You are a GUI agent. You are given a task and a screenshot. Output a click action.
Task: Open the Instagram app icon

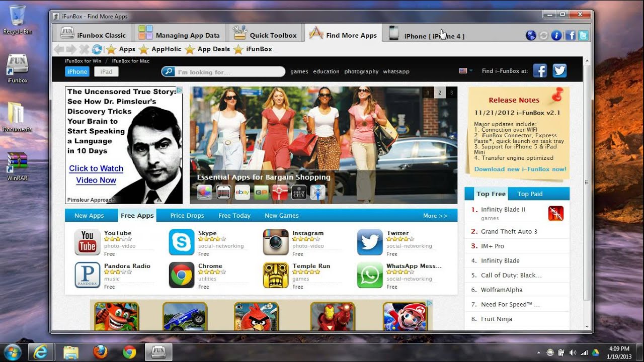tap(276, 242)
